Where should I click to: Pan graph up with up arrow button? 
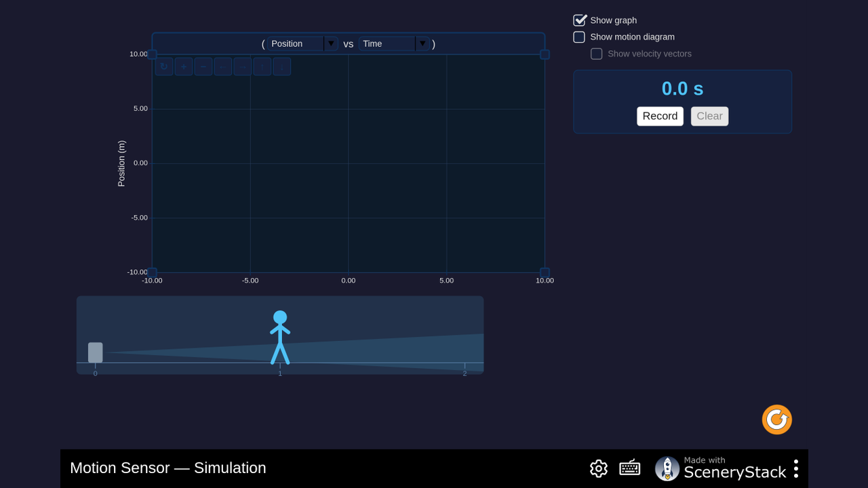(262, 66)
